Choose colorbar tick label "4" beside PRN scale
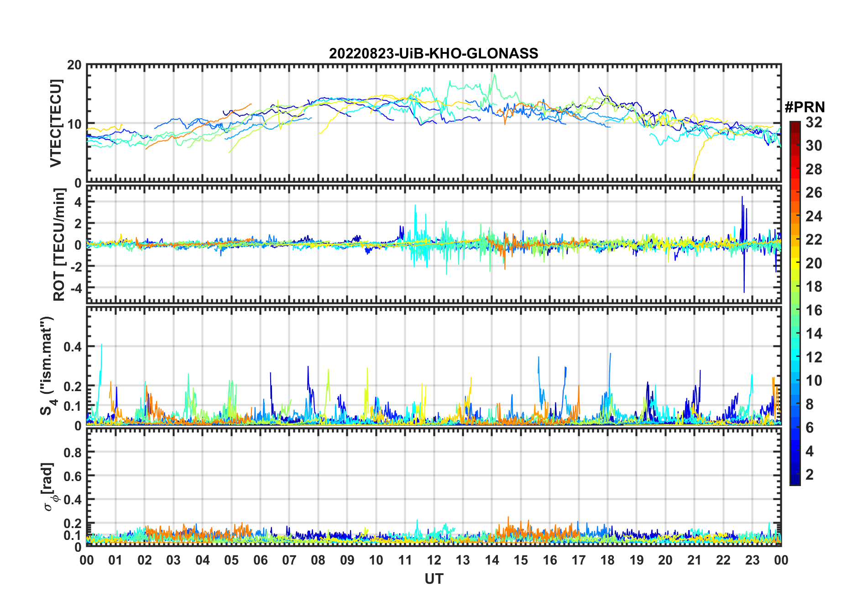This screenshot has height=607, width=868. [810, 451]
